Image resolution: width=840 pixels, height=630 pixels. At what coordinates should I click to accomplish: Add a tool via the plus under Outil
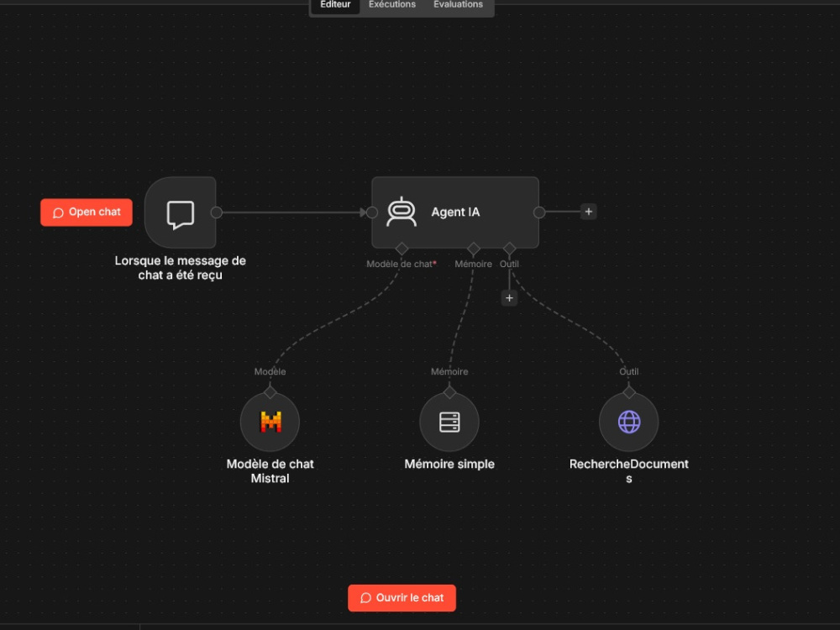(510, 298)
